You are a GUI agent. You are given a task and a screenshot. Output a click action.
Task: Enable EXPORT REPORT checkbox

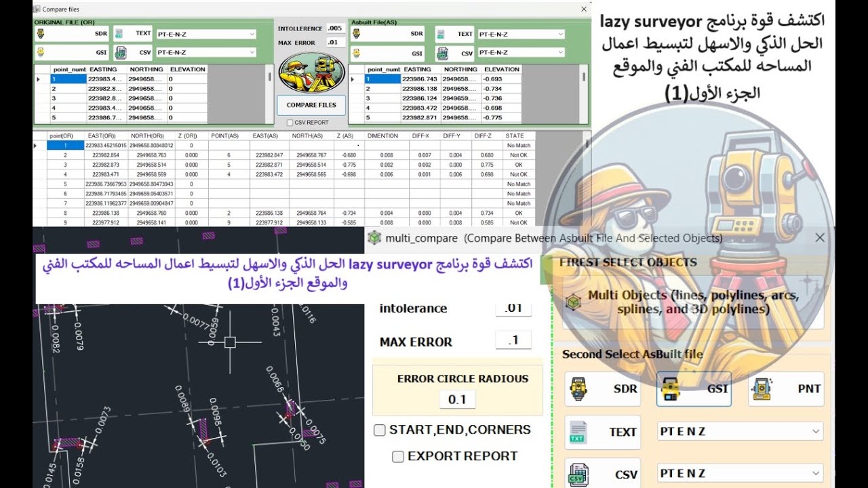(x=398, y=456)
